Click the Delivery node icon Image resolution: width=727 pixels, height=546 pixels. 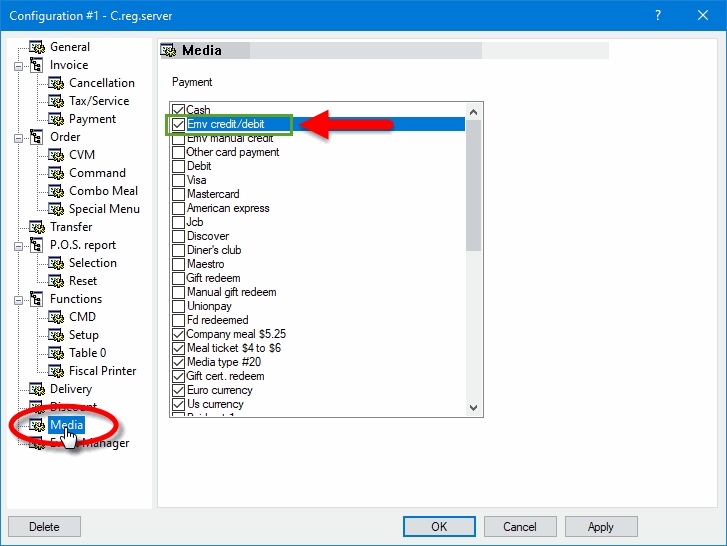(37, 389)
